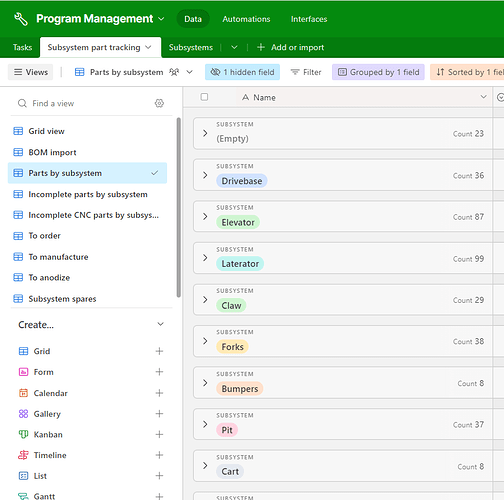The height and width of the screenshot is (500, 504).
Task: Collapse the Create section chevron
Action: point(160,324)
